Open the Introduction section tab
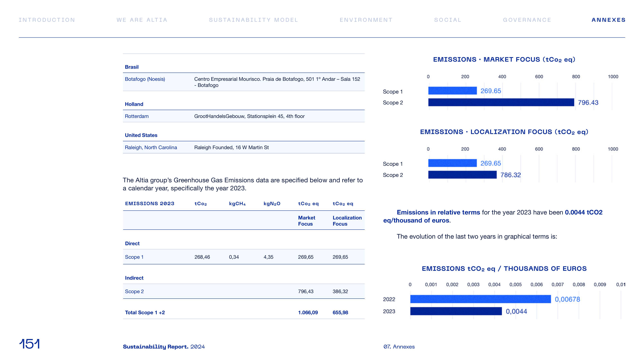The image size is (644, 362). (47, 20)
